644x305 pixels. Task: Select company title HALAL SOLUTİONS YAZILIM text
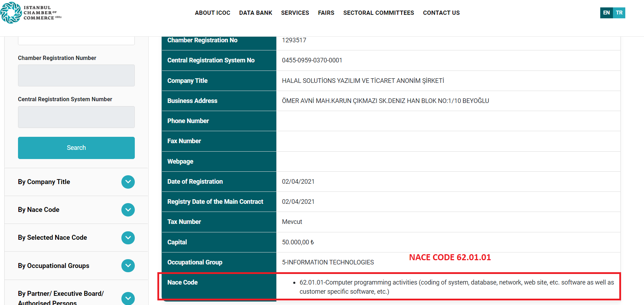(x=363, y=81)
